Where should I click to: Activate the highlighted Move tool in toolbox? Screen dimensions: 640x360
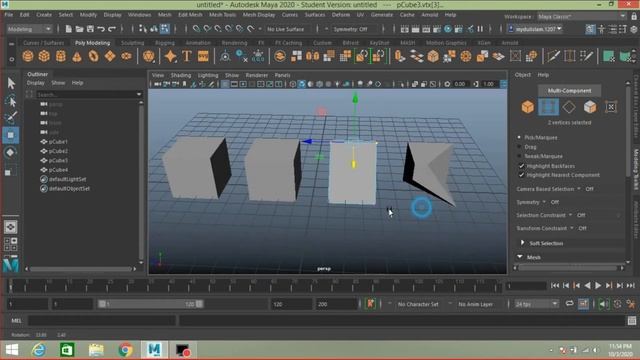(x=11, y=135)
